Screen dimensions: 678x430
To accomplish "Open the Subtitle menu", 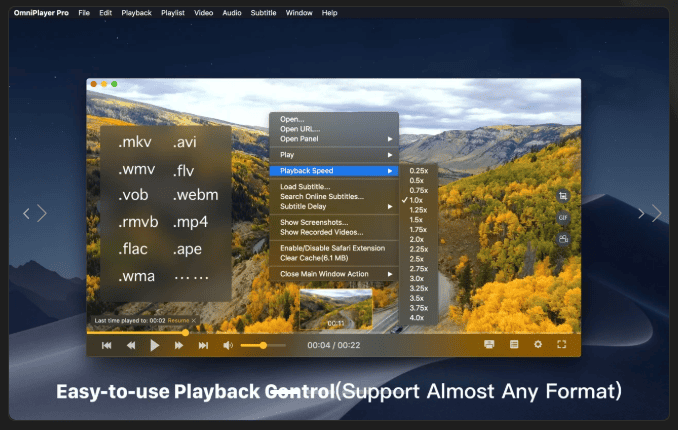I will point(263,13).
